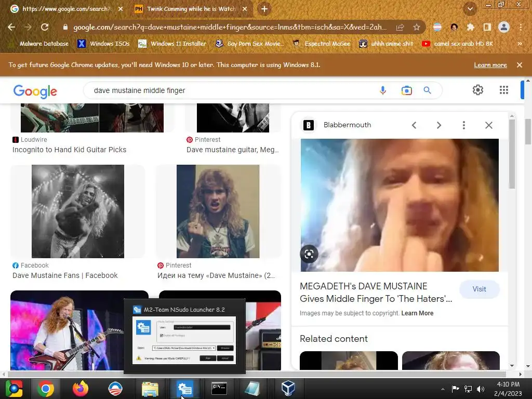Search inside image with the Lens overlay
The image size is (532, 399).
pyautogui.click(x=309, y=254)
